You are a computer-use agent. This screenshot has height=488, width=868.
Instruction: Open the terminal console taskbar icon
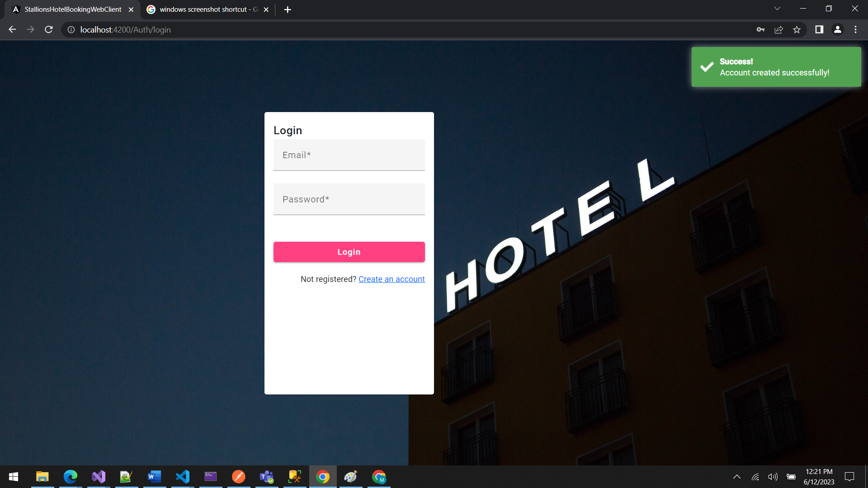click(x=211, y=477)
